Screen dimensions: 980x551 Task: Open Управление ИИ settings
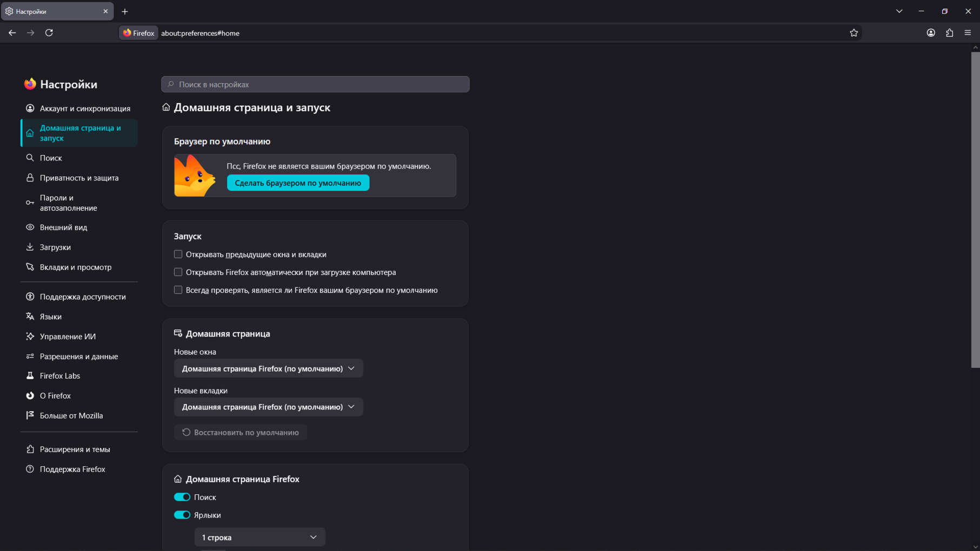(79, 337)
